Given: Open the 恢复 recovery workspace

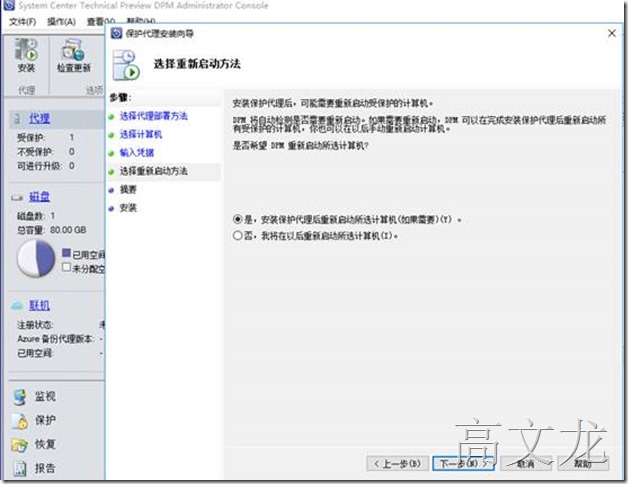Looking at the screenshot, I should tap(45, 444).
